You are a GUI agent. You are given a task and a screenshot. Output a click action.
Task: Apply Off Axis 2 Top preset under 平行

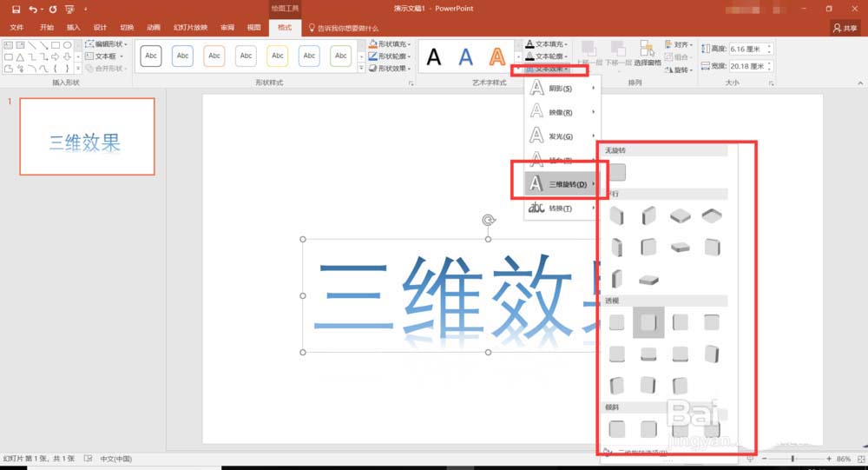648,280
